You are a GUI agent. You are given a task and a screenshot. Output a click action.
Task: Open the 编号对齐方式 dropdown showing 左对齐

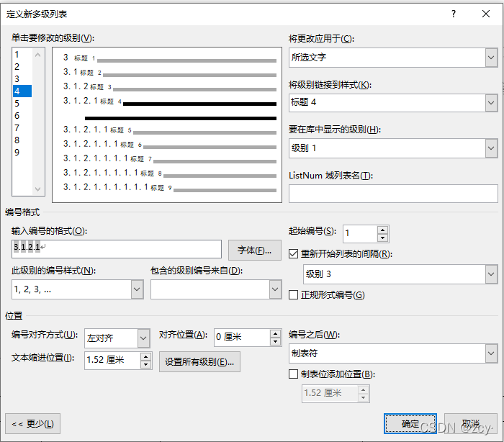click(143, 338)
